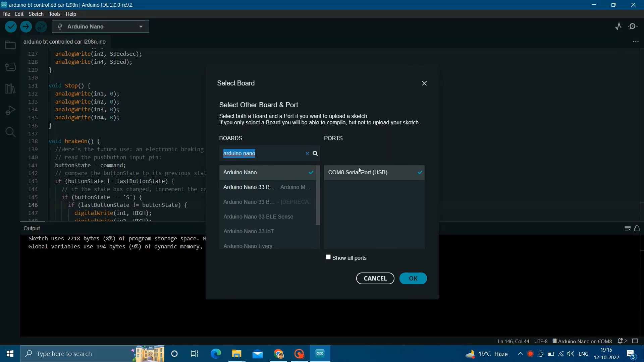Open the Sketch menu

[x=36, y=14]
